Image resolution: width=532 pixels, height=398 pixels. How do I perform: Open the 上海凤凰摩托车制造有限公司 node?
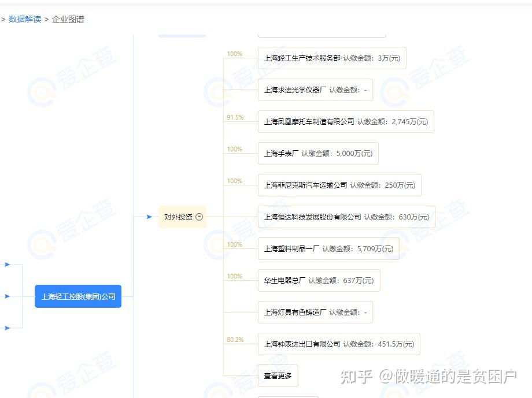coord(346,121)
